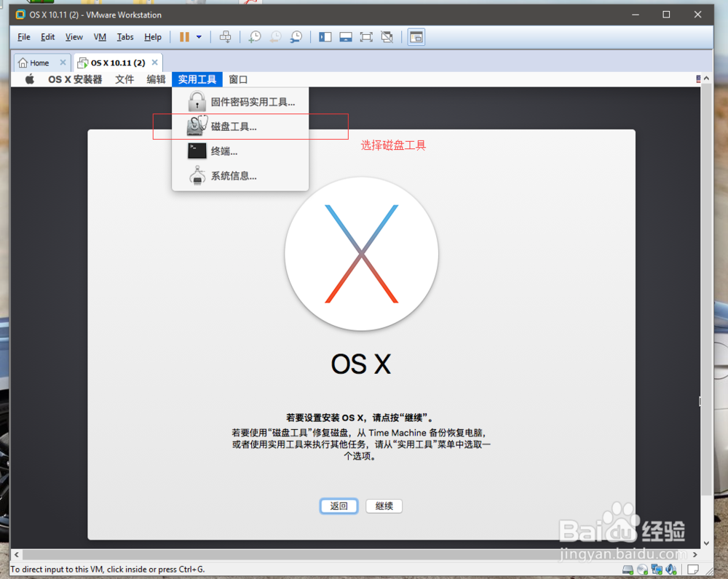Screen dimensions: 728x579
Task: Choose 固件密码实用工具 from the menu
Action: click(240, 102)
